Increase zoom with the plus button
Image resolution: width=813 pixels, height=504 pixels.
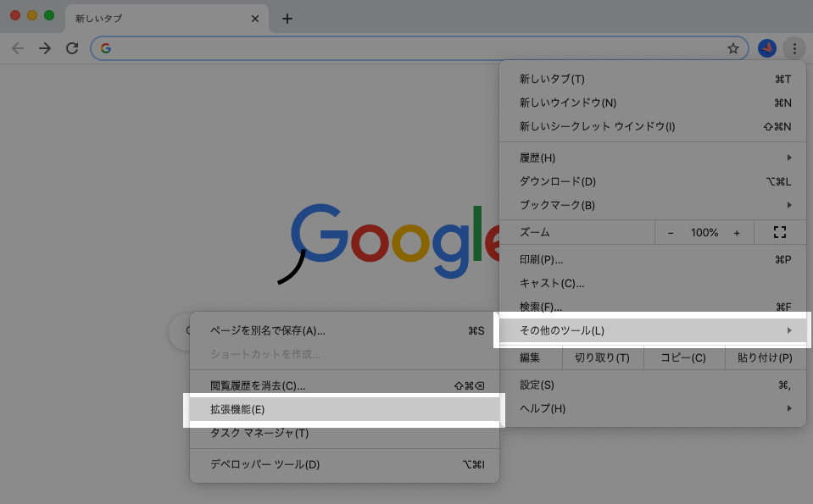coord(737,232)
